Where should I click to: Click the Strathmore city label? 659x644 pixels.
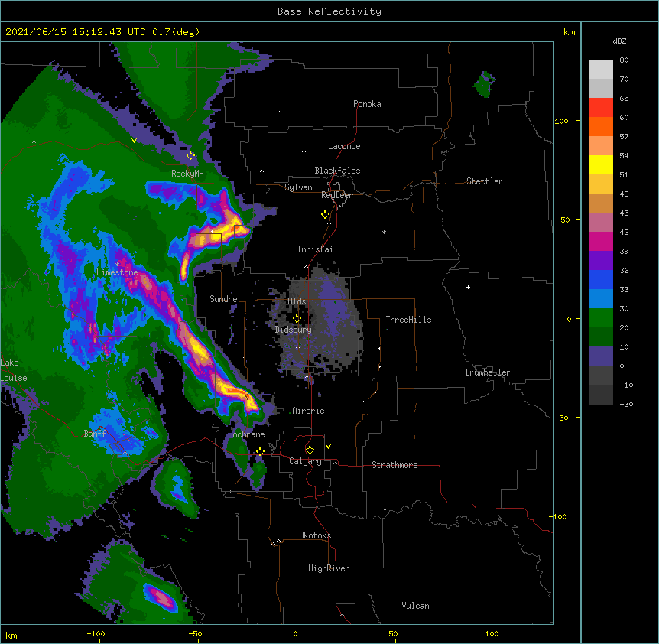[x=394, y=465]
